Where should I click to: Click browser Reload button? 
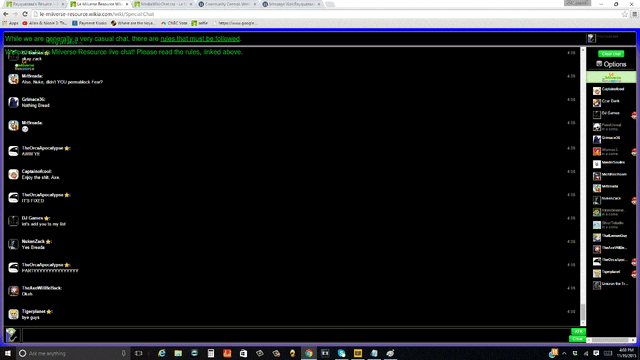point(25,14)
